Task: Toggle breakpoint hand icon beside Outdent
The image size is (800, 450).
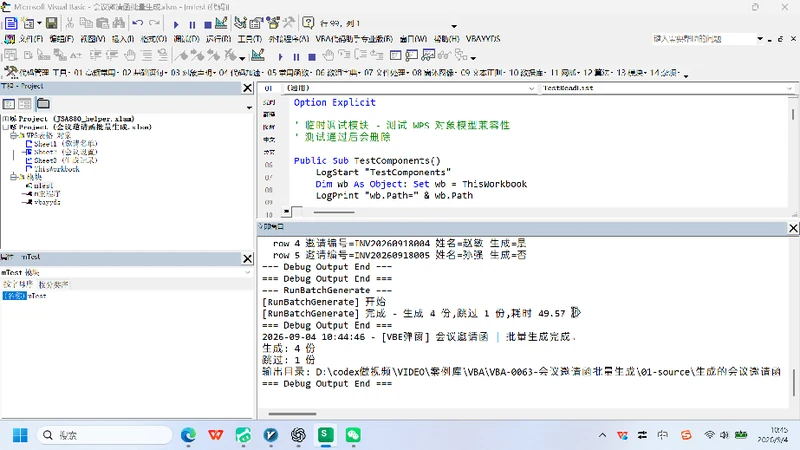Action: [x=130, y=55]
